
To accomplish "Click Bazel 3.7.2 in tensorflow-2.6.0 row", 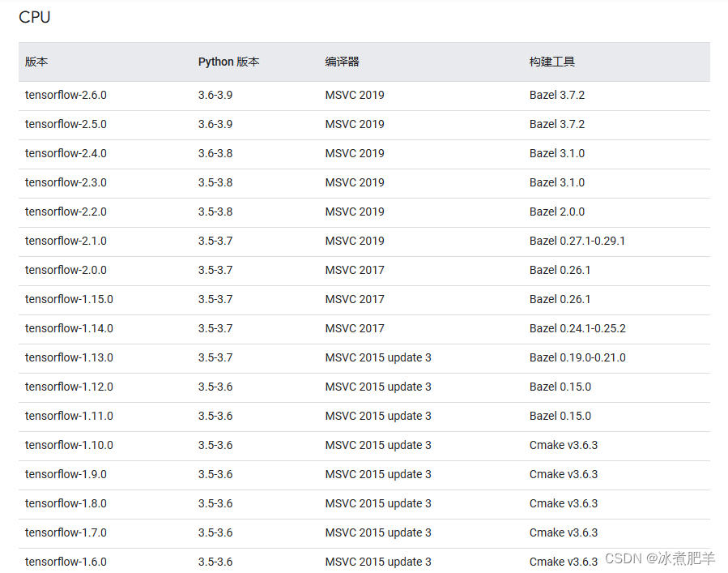I will [x=557, y=95].
